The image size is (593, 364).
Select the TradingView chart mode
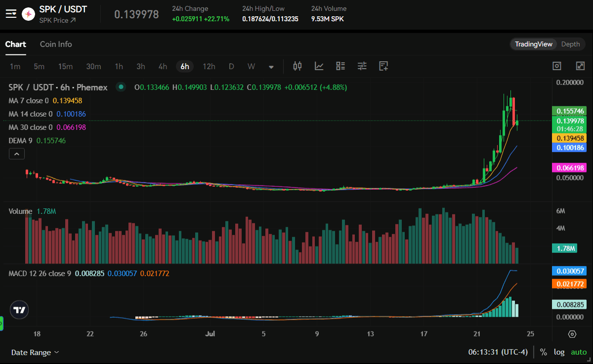[x=534, y=44]
